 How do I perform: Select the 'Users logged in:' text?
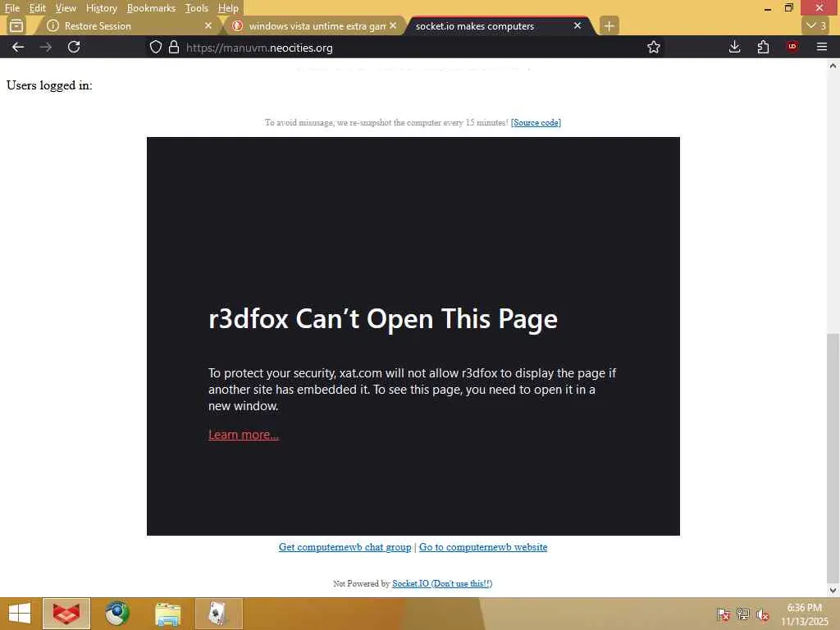(49, 85)
